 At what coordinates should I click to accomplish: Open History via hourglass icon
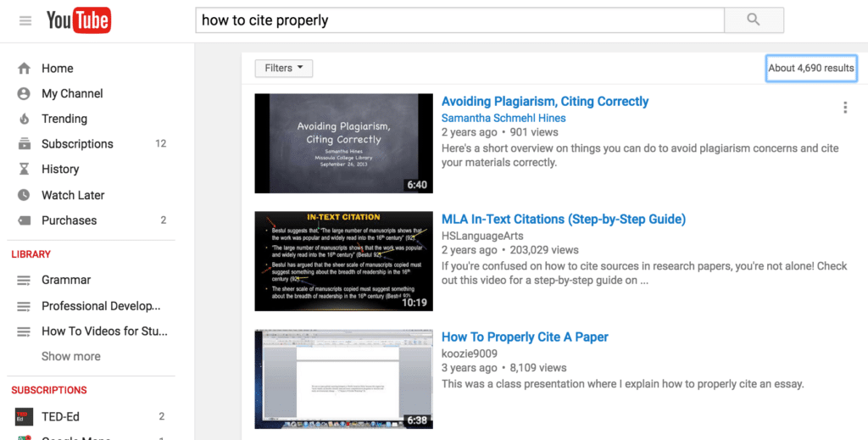[24, 170]
